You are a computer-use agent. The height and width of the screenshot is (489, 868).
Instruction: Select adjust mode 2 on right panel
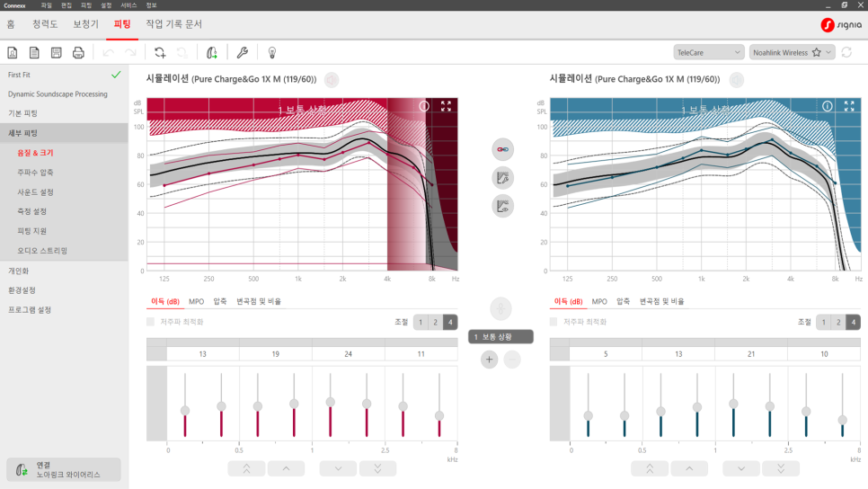(838, 322)
